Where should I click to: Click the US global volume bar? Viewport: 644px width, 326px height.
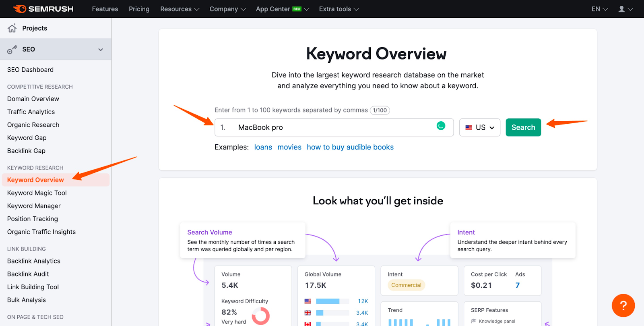pyautogui.click(x=332, y=301)
